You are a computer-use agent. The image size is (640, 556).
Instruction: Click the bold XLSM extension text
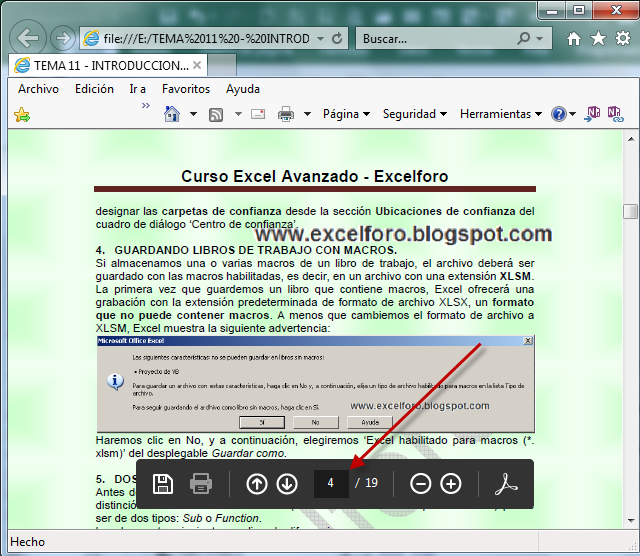pyautogui.click(x=516, y=276)
